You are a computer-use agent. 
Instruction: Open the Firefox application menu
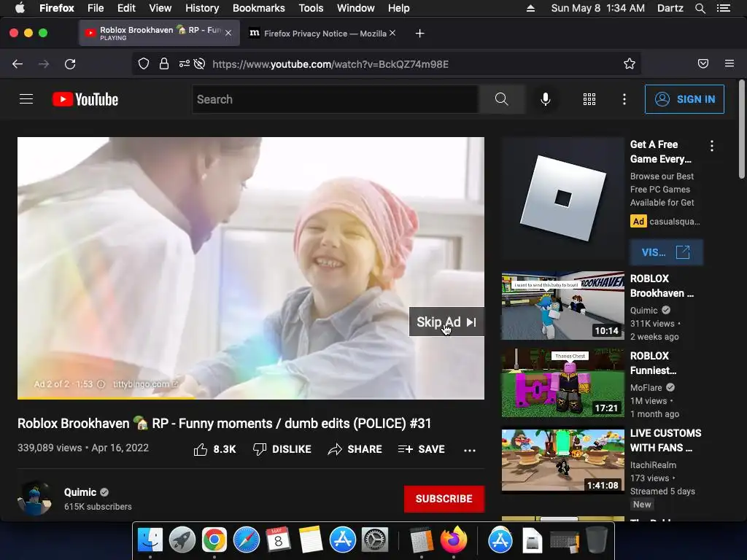click(729, 64)
